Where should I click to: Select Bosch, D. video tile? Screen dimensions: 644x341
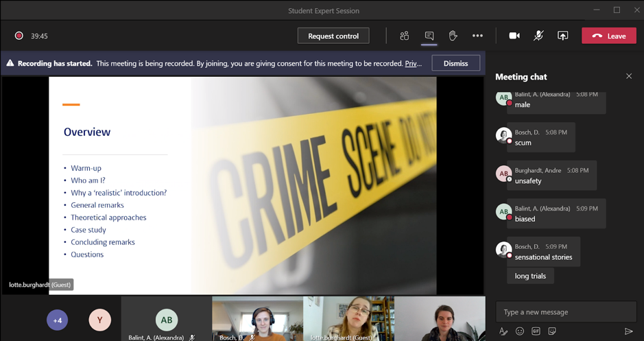[257, 319]
